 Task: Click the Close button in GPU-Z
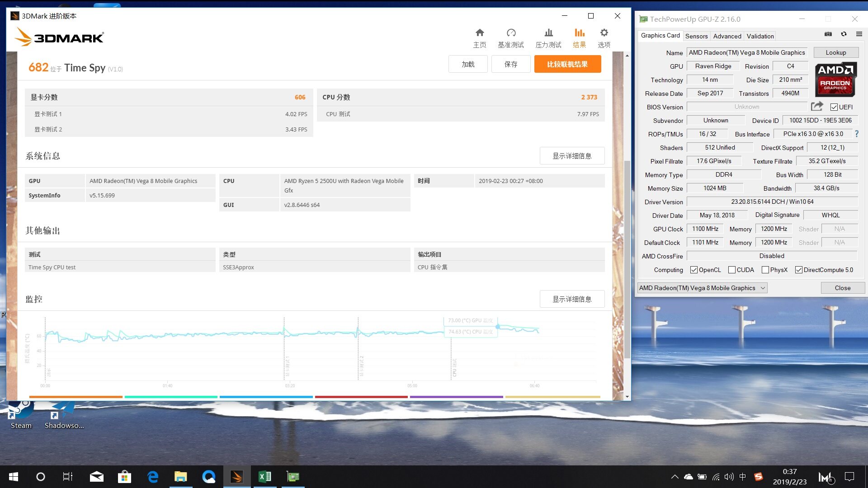click(843, 288)
